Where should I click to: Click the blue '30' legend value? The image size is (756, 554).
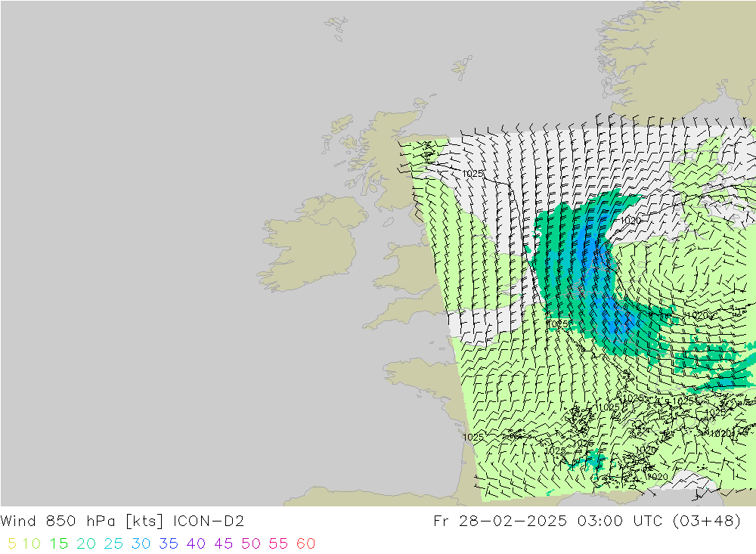tap(141, 543)
